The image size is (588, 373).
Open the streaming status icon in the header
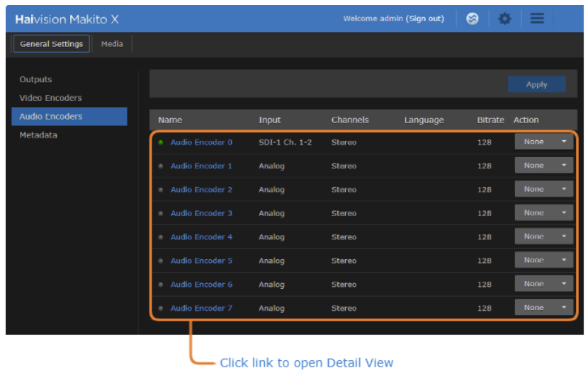pos(472,18)
